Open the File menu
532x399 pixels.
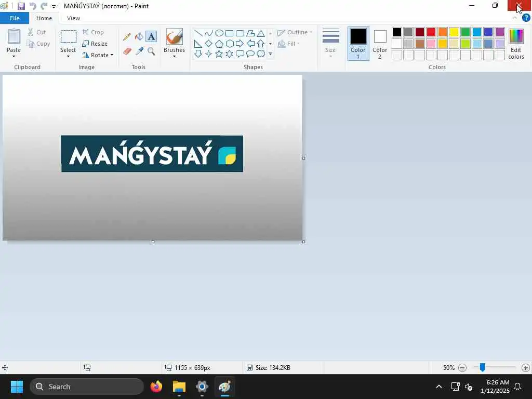tap(15, 18)
